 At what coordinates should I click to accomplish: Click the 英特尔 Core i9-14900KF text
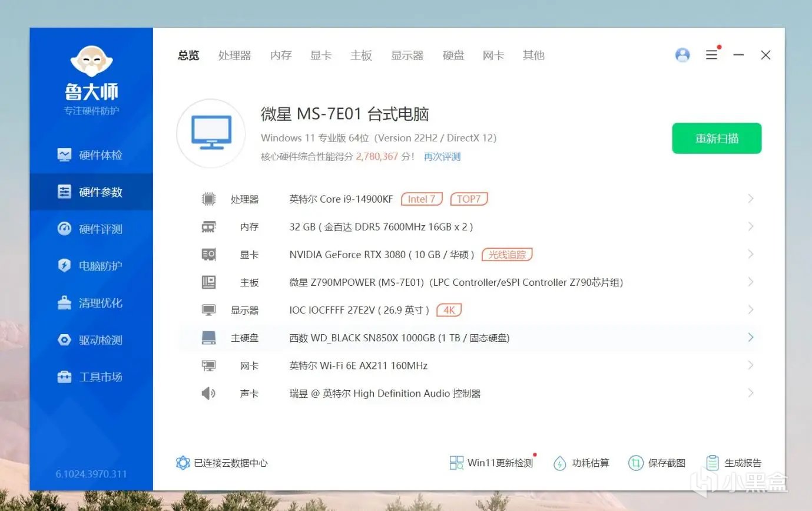coord(341,199)
